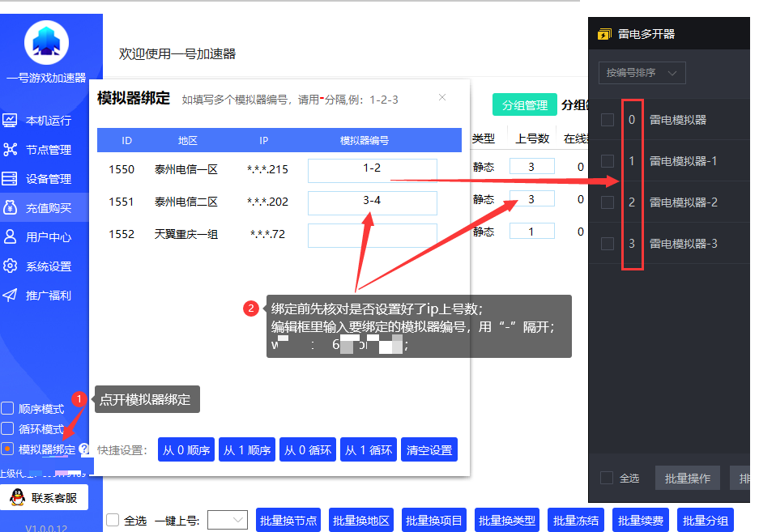Click the help icon next to 模拟器绑定
The image size is (759, 532).
(84, 449)
